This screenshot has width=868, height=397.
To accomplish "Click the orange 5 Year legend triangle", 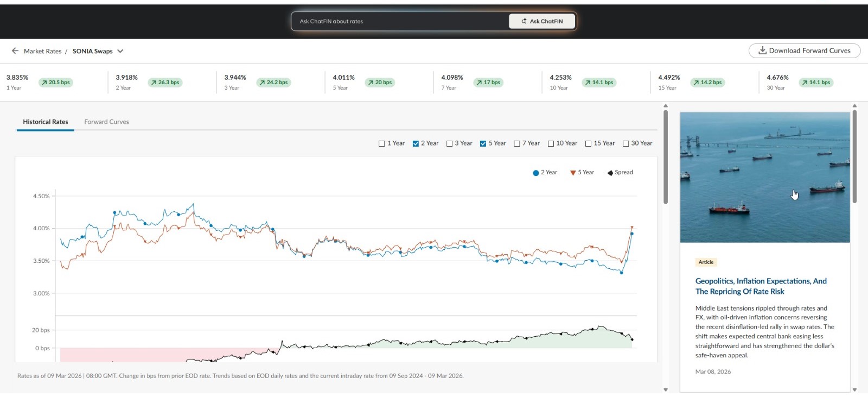I will click(573, 173).
